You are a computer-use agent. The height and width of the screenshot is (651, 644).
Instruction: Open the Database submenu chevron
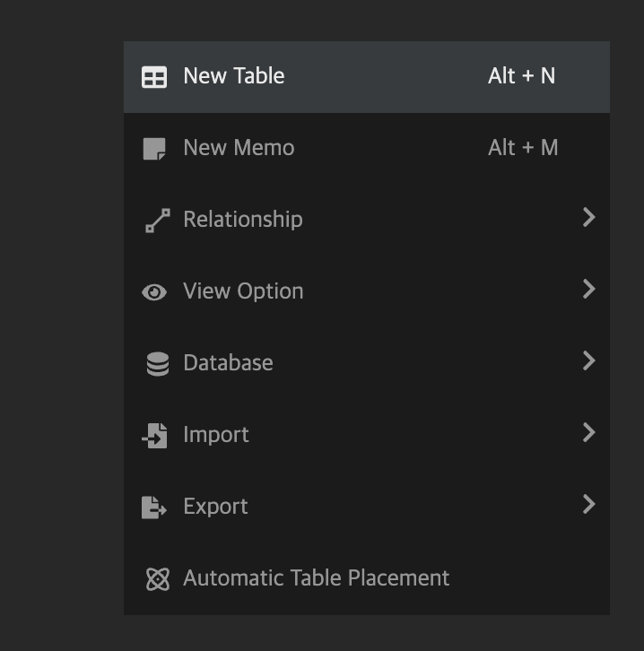pos(588,360)
